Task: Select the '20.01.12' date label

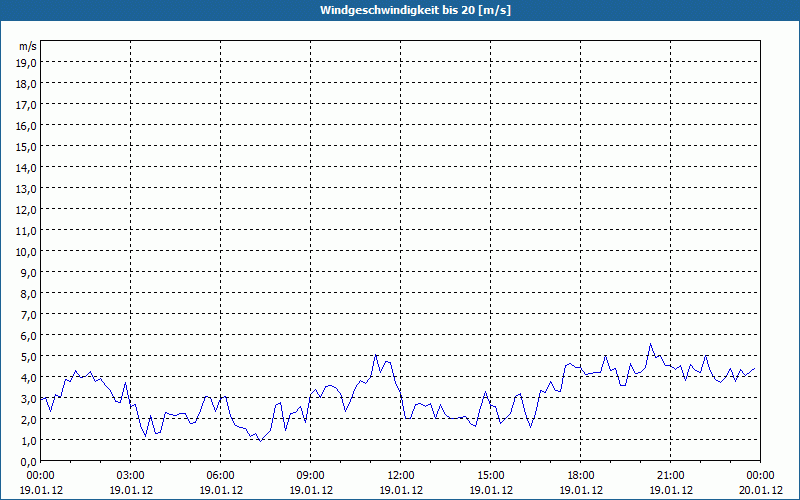Action: point(760,490)
